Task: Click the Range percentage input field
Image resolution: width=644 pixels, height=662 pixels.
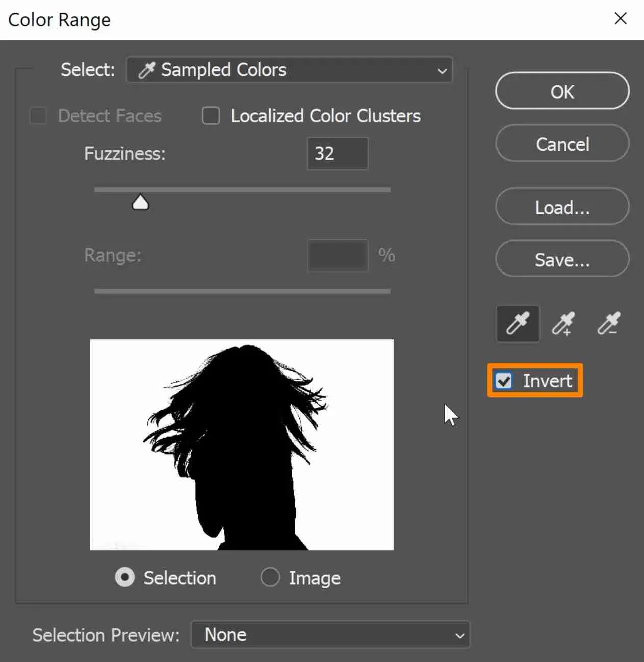Action: coord(337,255)
